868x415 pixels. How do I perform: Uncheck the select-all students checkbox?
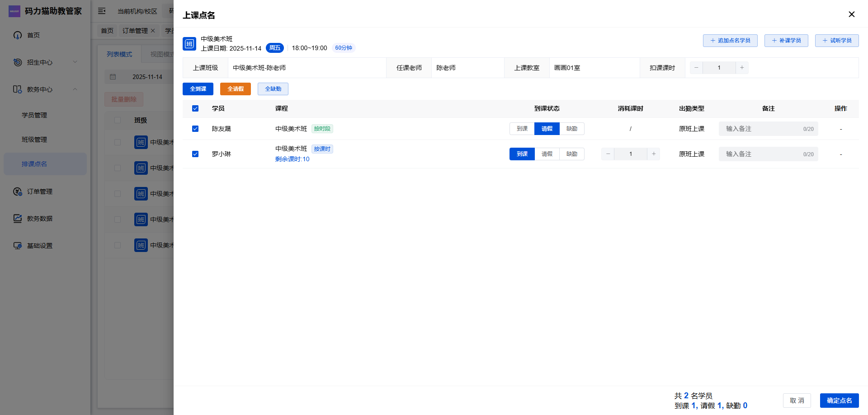pyautogui.click(x=195, y=108)
